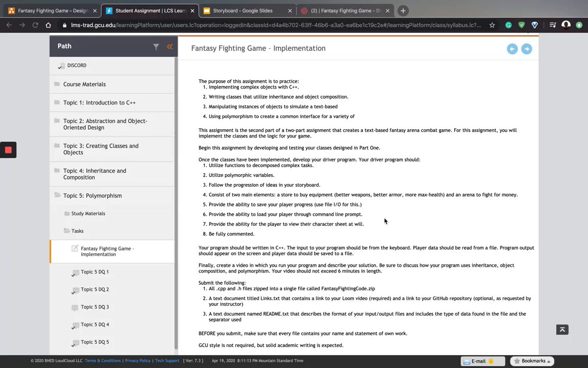Open the DISCORD item icon

(x=61, y=66)
